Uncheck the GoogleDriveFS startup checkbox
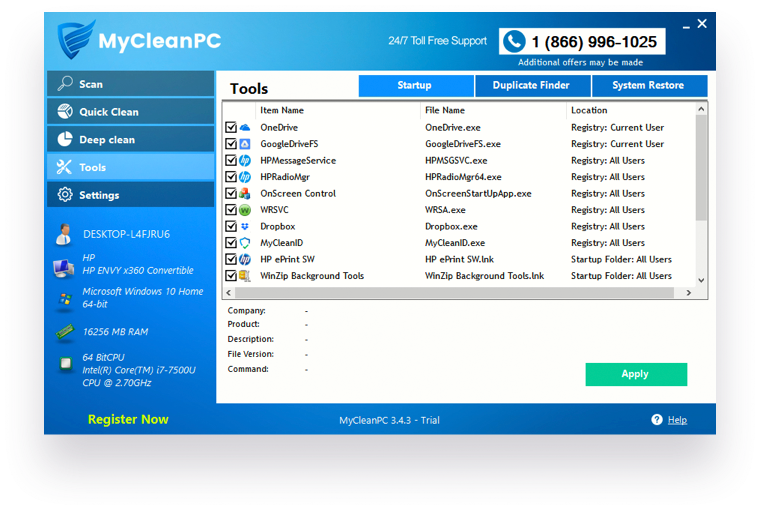This screenshot has width=760, height=510. [x=231, y=144]
